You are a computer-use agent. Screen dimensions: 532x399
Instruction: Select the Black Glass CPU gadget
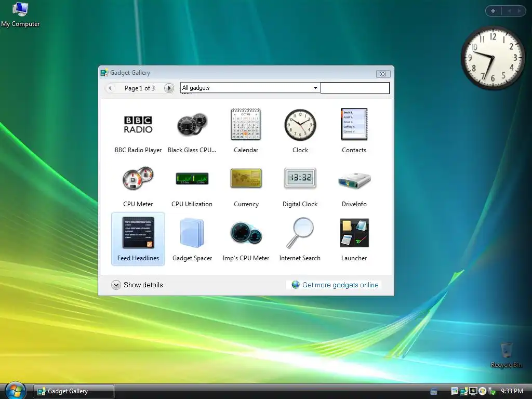click(192, 131)
